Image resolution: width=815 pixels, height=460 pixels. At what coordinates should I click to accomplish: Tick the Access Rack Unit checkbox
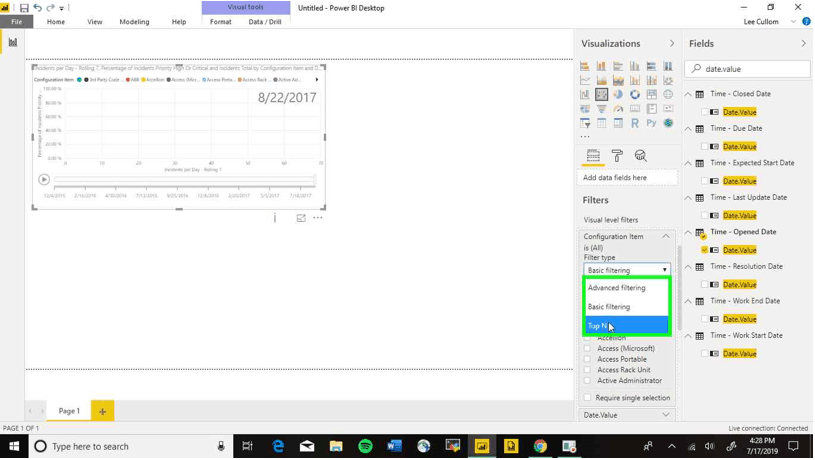tap(587, 370)
